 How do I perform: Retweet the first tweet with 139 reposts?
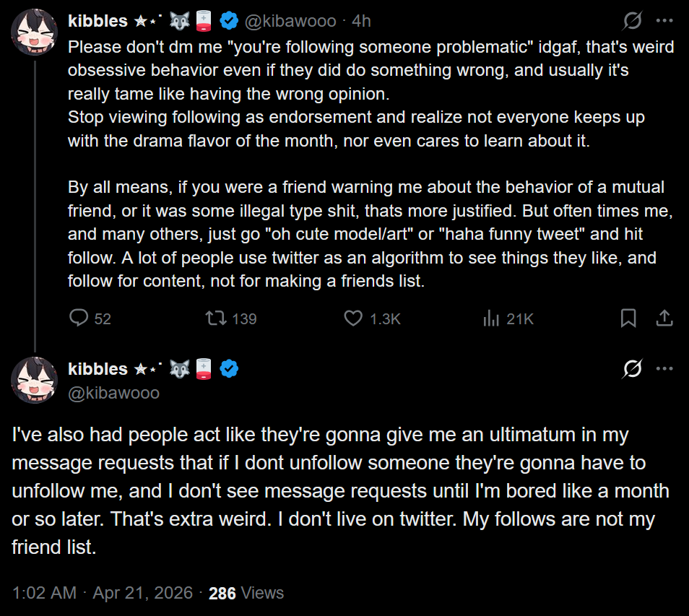coord(215,318)
